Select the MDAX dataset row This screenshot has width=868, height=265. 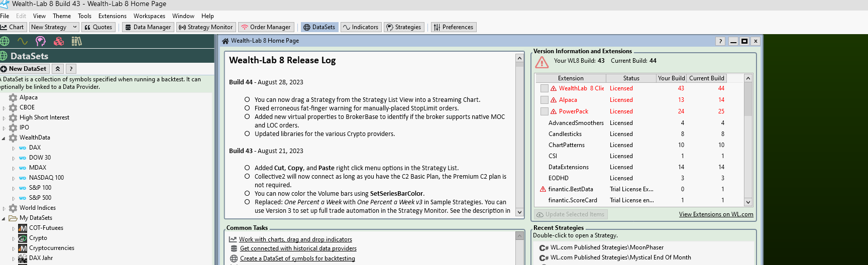pyautogui.click(x=38, y=168)
